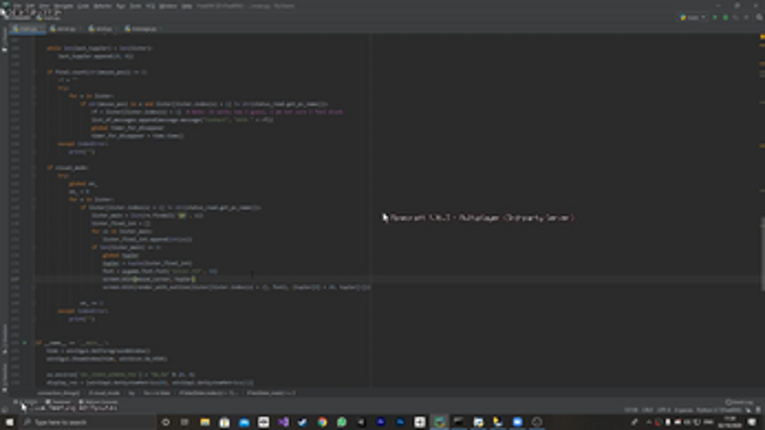
Task: Click the taskbar clock and date
Action: click(730, 422)
